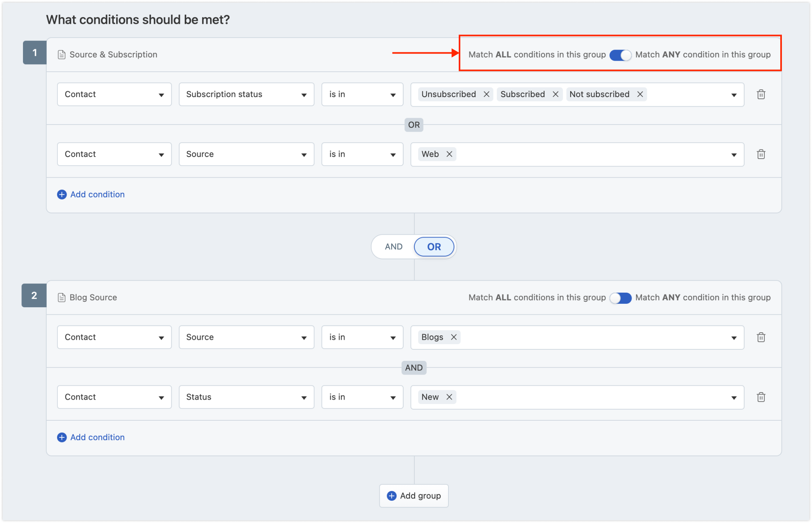The width and height of the screenshot is (812, 523).
Task: Click the Add group button
Action: 414,496
